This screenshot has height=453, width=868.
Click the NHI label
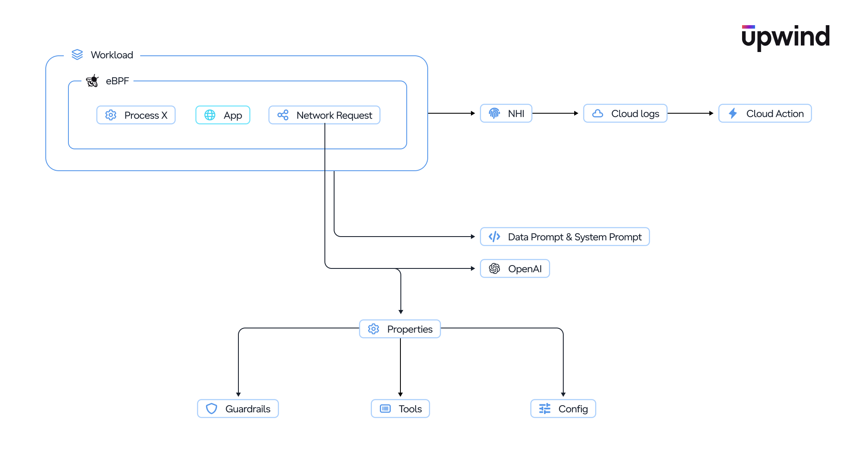click(x=516, y=114)
